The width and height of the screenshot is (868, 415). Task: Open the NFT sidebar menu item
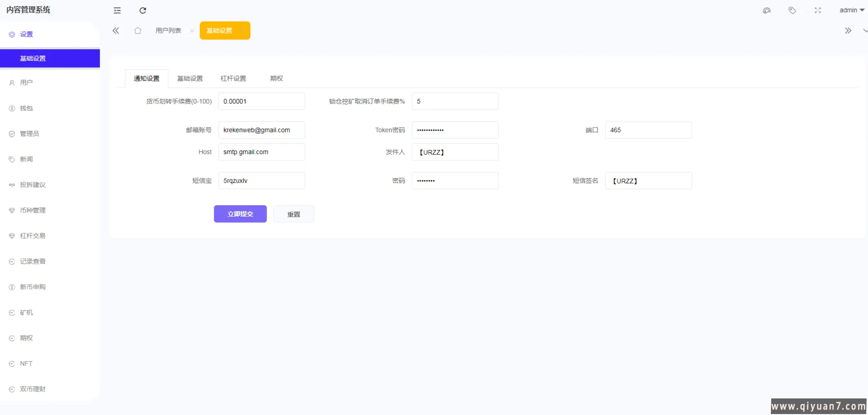tap(26, 363)
